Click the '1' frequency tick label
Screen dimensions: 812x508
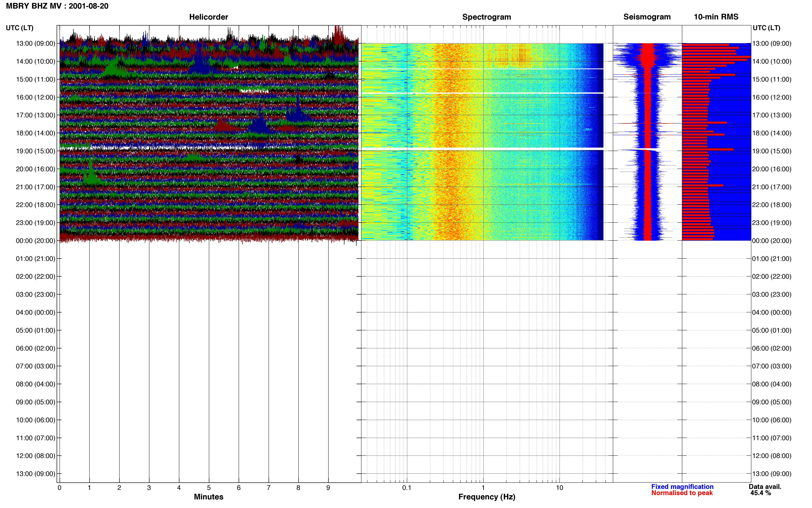pyautogui.click(x=483, y=488)
